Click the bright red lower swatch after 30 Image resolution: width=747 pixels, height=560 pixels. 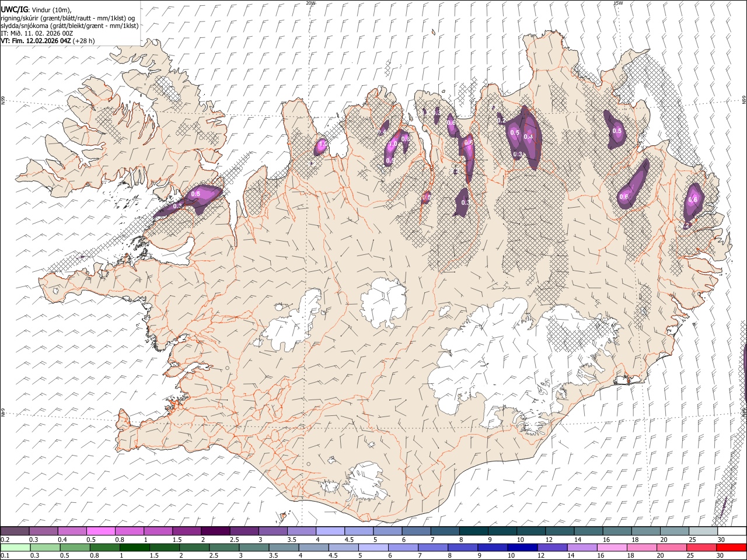click(731, 547)
